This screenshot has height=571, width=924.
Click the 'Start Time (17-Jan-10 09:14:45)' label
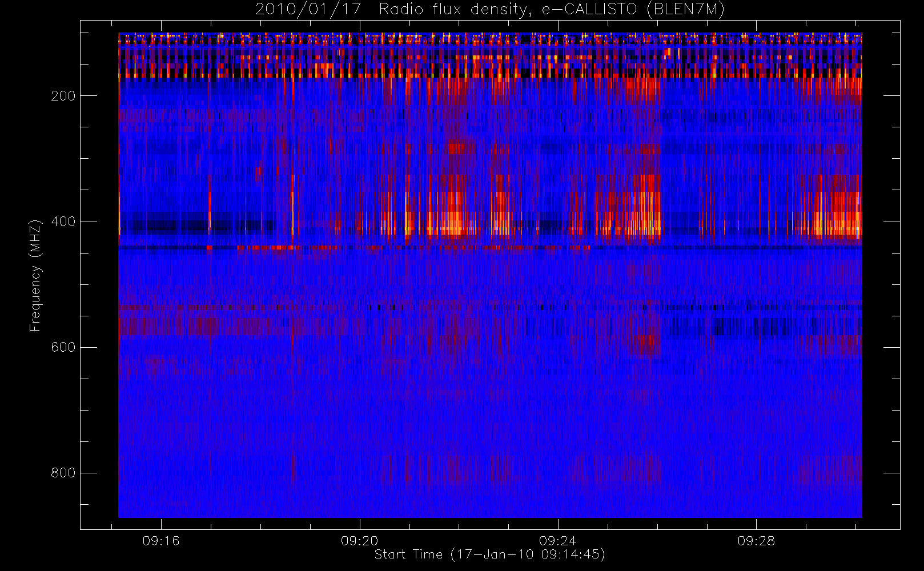pos(490,554)
